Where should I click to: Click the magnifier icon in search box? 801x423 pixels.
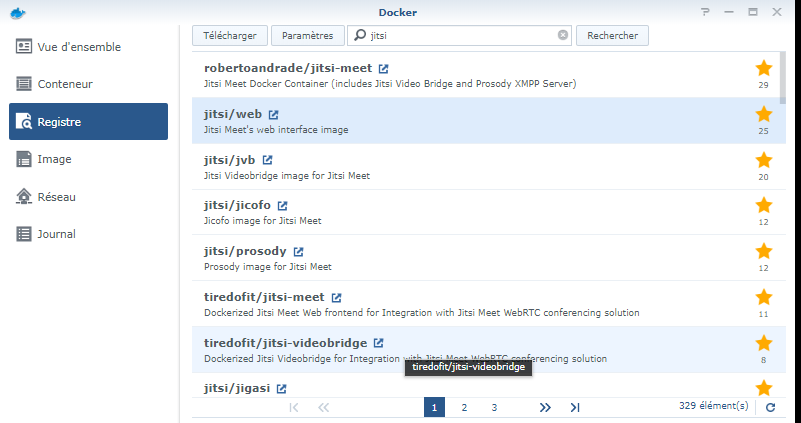point(360,35)
